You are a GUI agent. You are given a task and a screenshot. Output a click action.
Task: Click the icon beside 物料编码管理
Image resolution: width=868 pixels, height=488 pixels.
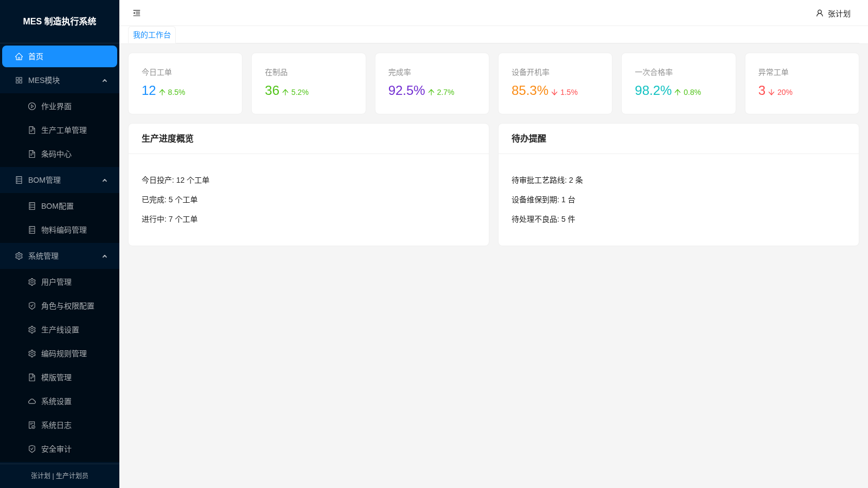pos(32,230)
